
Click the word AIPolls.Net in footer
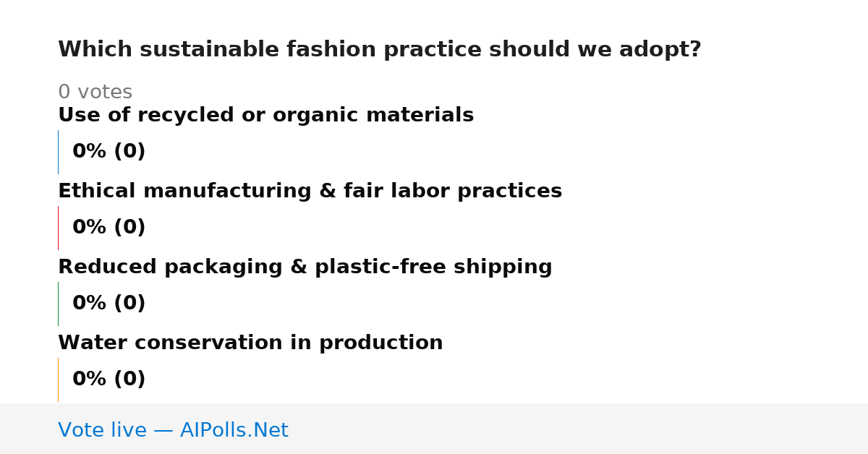coord(234,431)
